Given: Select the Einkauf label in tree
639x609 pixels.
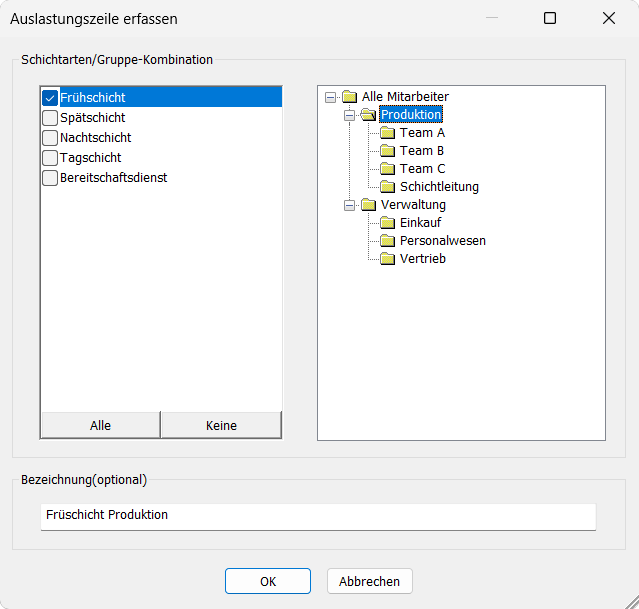Looking at the screenshot, I should pyautogui.click(x=421, y=223).
